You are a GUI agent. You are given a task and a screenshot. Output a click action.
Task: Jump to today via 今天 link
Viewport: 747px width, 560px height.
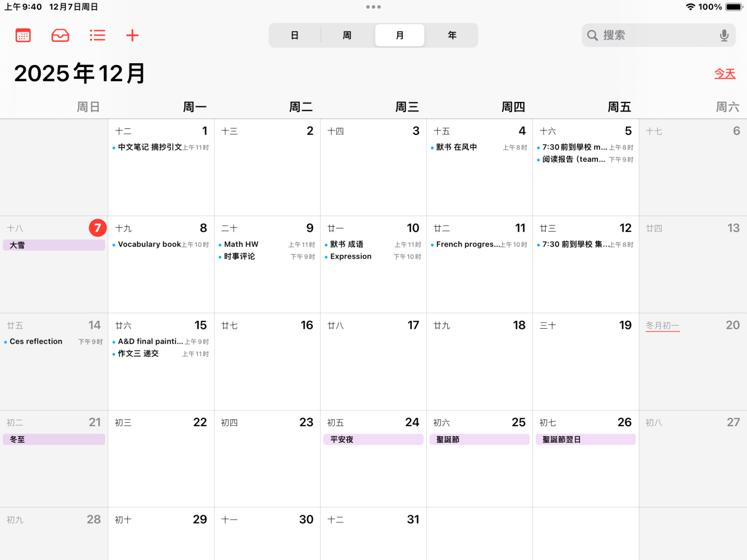725,73
